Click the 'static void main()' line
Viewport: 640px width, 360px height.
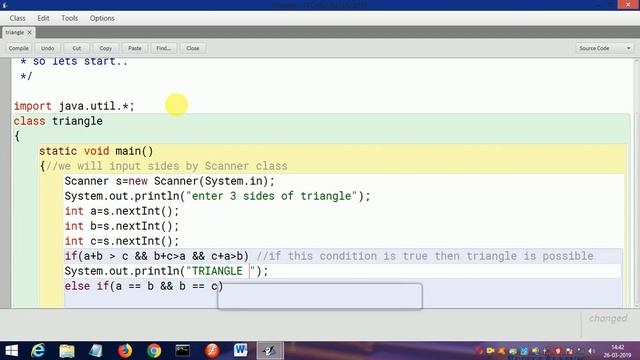[x=96, y=151]
